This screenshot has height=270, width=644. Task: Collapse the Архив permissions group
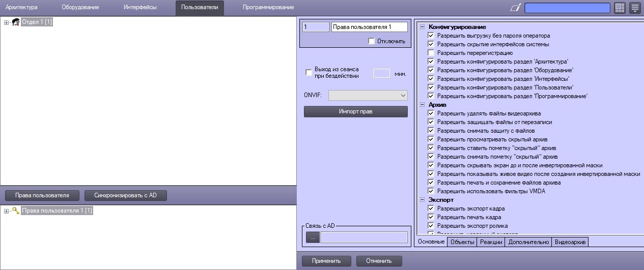pos(422,105)
